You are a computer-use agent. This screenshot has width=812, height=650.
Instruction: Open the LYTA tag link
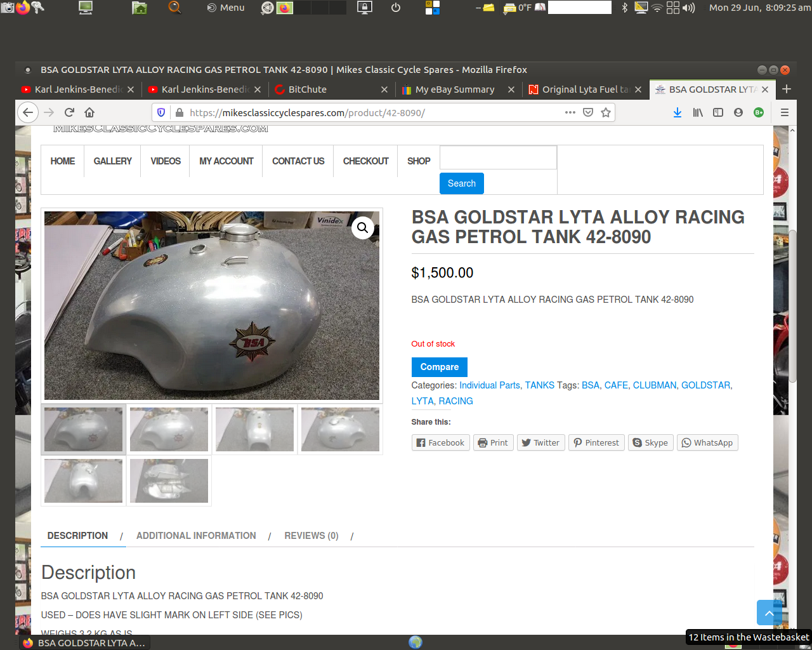pos(422,401)
